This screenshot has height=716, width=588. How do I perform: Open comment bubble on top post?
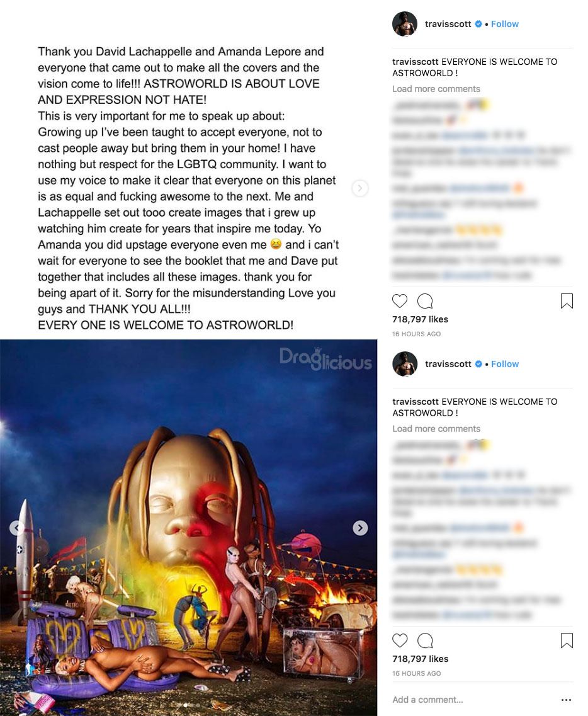pos(424,301)
